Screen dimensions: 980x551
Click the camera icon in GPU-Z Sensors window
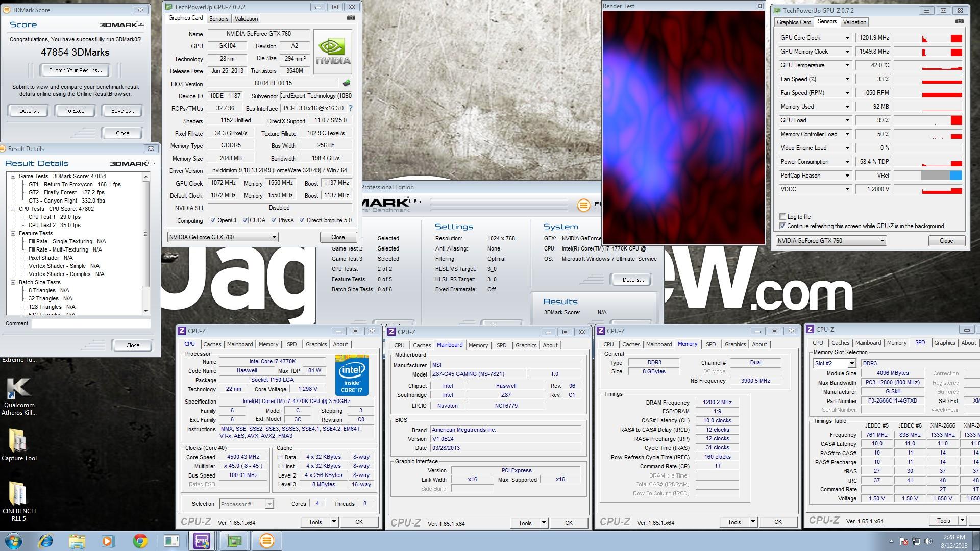(959, 21)
